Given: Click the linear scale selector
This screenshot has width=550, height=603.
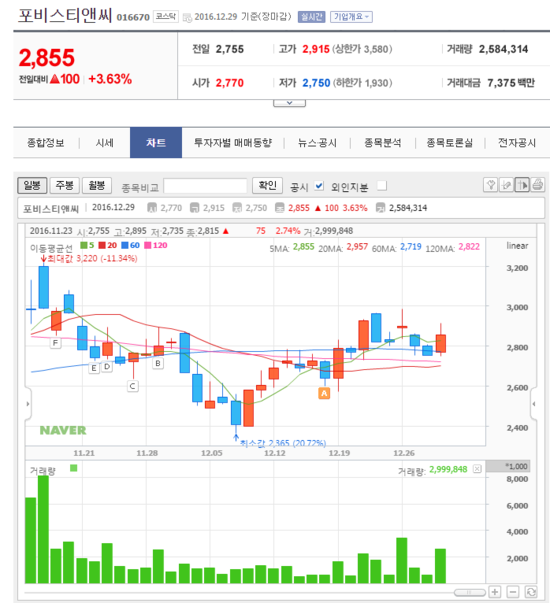Looking at the screenshot, I should coord(517,246).
